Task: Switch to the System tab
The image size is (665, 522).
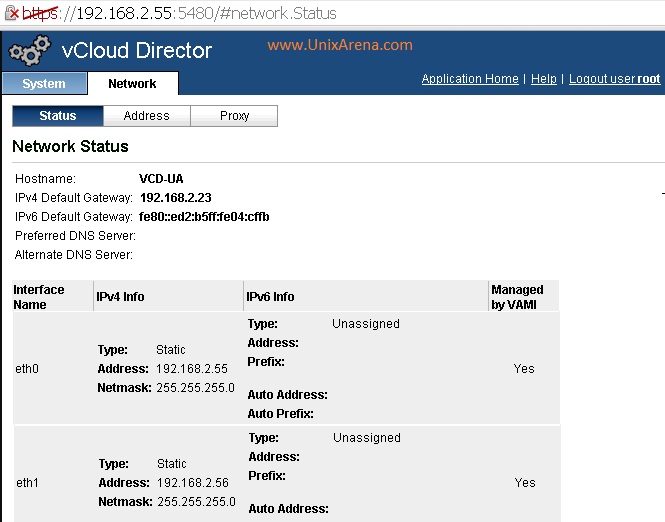Action: click(44, 84)
